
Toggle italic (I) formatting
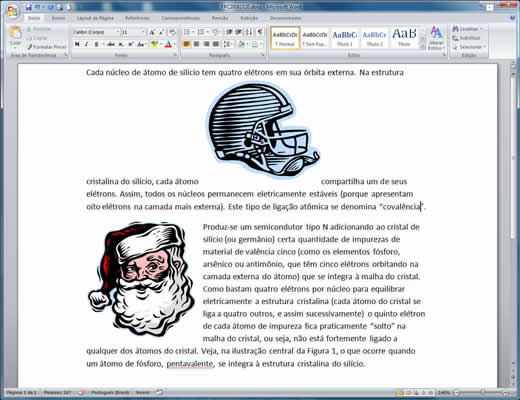[x=86, y=44]
